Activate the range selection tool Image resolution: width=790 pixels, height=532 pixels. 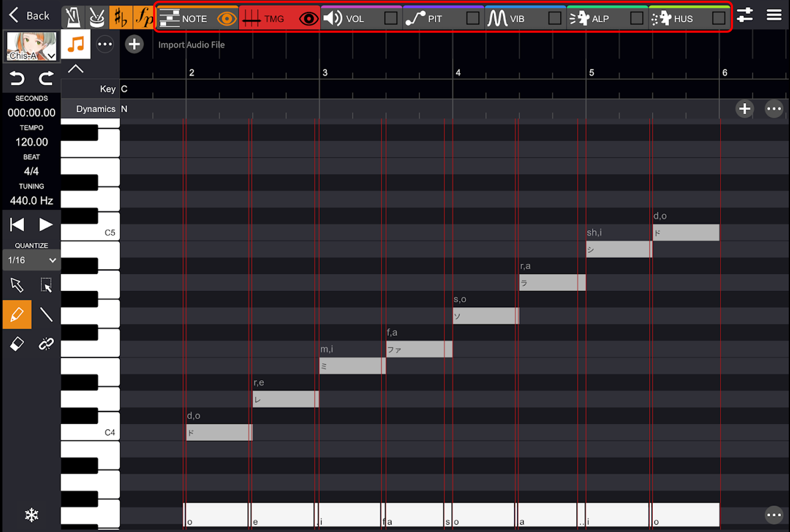pyautogui.click(x=46, y=285)
